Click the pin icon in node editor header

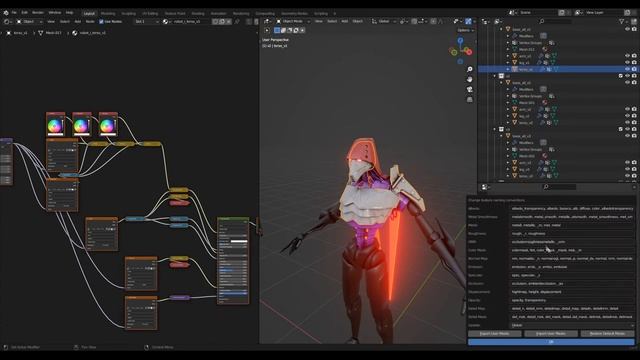(237, 21)
